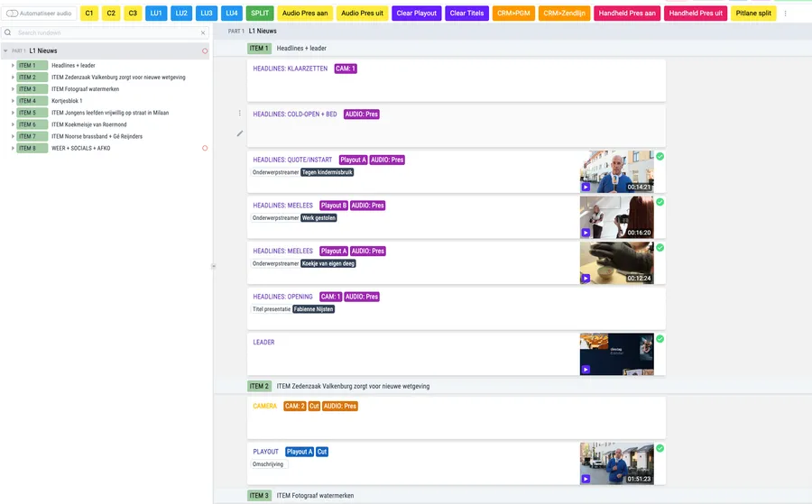Expand ITEM 4 Kortjesblok 1 in sidebar

pyautogui.click(x=13, y=101)
